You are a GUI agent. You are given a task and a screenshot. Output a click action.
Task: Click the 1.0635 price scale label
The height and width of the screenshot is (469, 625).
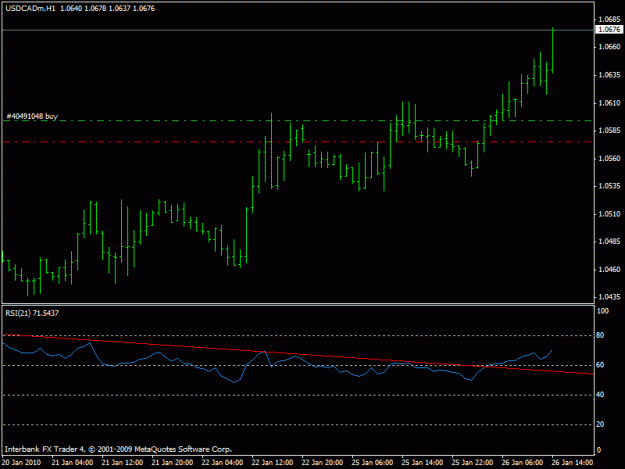point(609,75)
